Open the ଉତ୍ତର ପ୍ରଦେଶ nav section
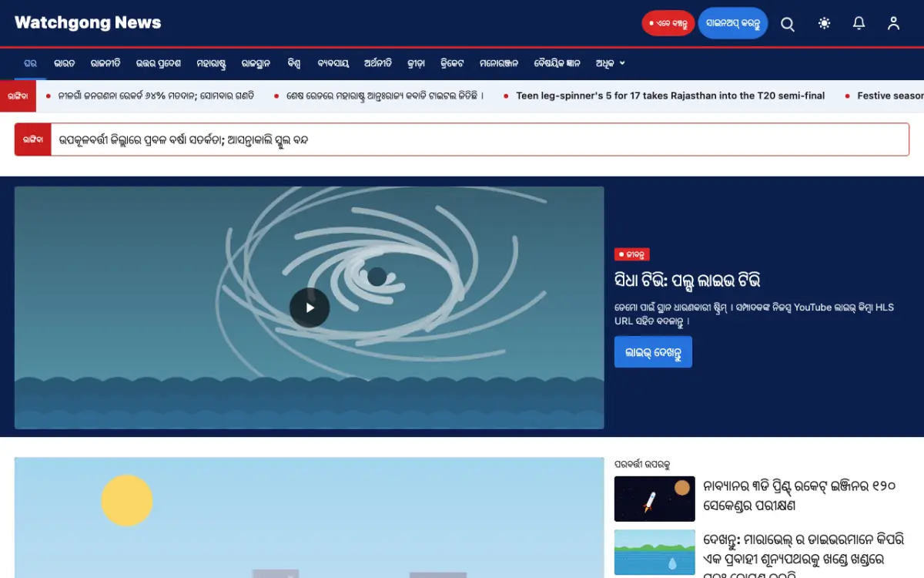Viewport: 924px width, 578px height. (x=159, y=63)
